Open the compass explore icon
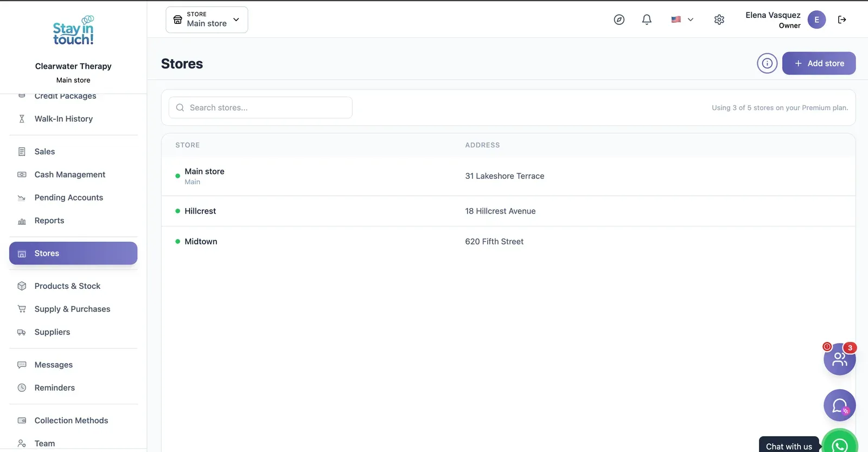Screen dimensions: 868x452 [x=619, y=20]
